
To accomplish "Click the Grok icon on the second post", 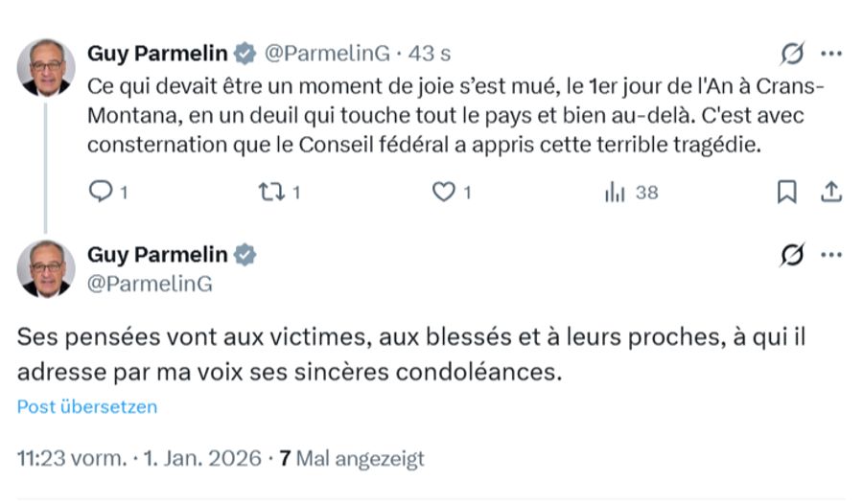I will pyautogui.click(x=793, y=255).
